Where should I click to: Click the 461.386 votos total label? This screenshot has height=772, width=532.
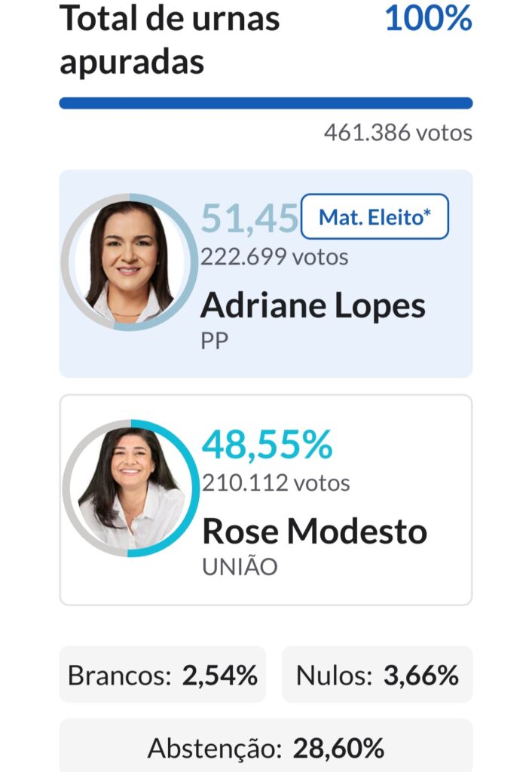(x=398, y=133)
